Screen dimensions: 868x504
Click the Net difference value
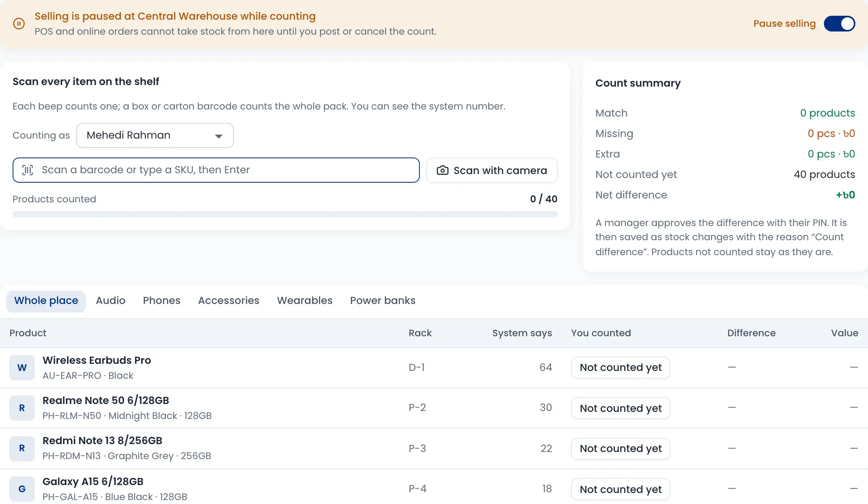pyautogui.click(x=846, y=195)
